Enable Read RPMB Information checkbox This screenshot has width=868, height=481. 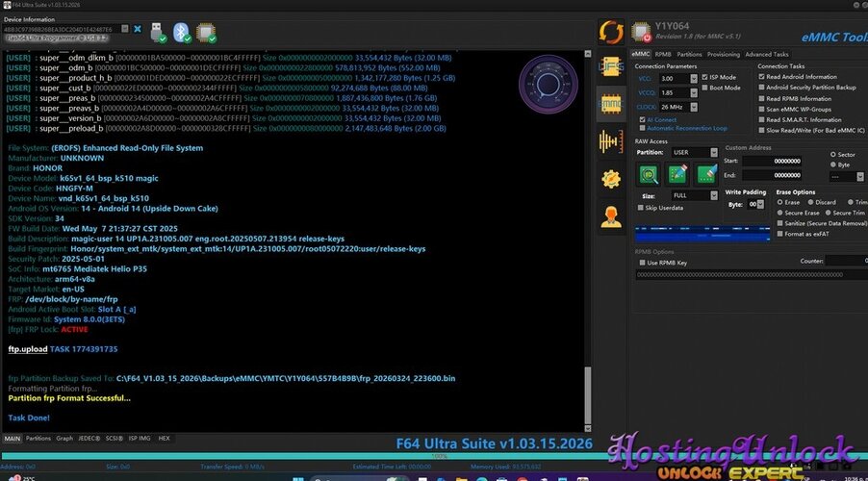point(762,98)
